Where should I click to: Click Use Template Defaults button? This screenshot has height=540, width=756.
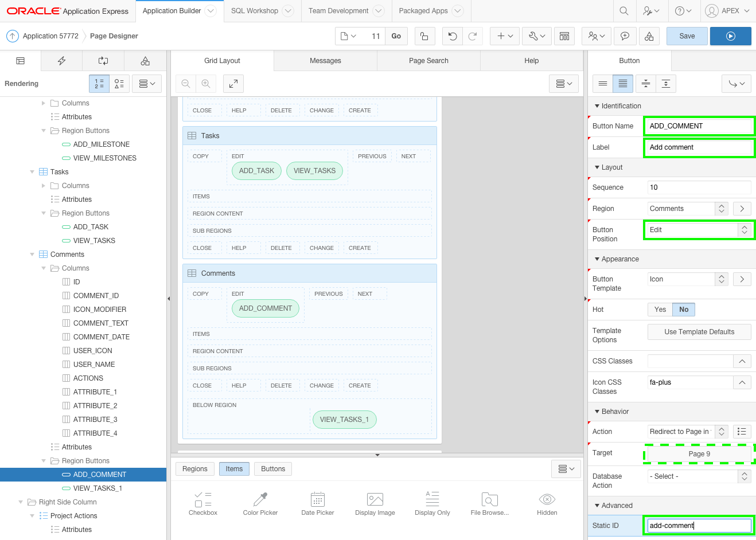(699, 332)
